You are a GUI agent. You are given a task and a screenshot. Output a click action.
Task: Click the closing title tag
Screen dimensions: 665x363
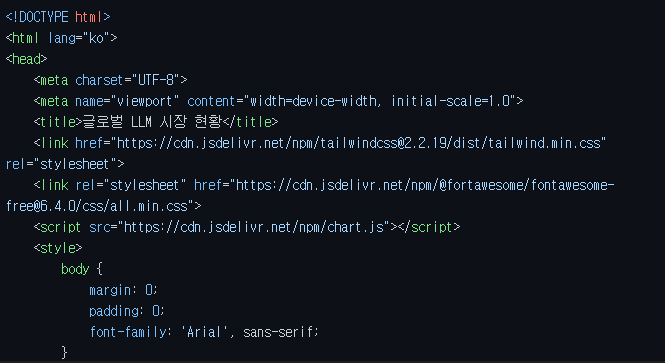250,122
